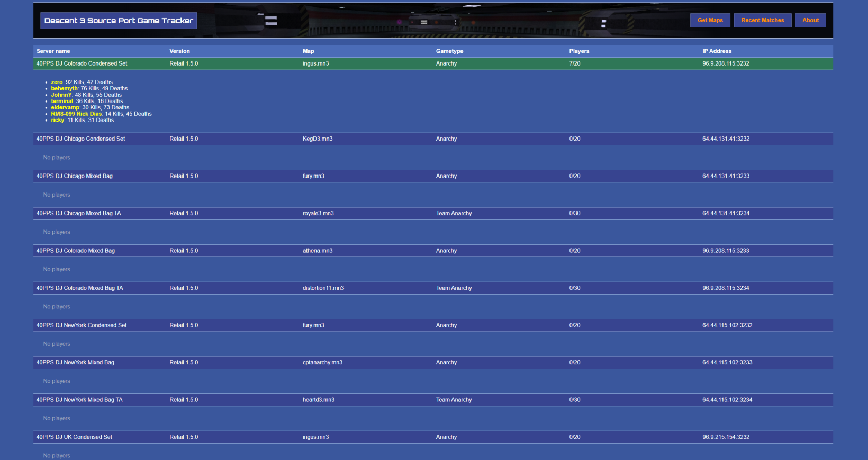Select the 40PPS DJ Colorado Mixed Bag TA server

(x=433, y=288)
